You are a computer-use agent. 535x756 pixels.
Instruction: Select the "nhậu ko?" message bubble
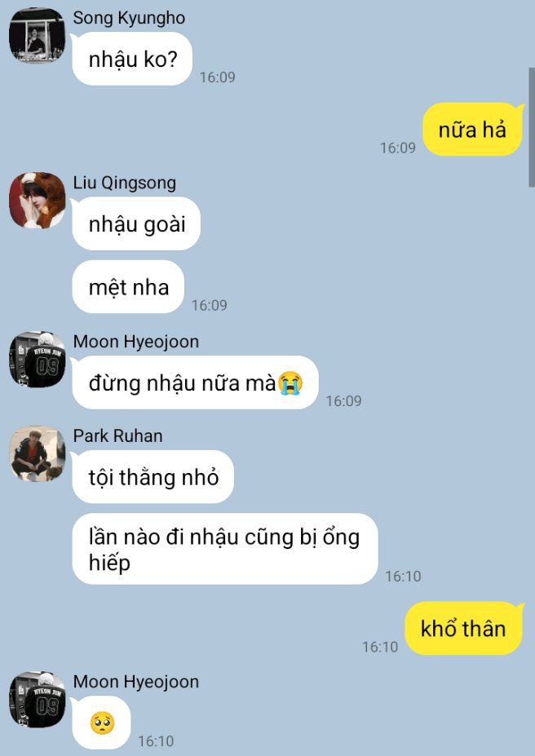[x=132, y=59]
